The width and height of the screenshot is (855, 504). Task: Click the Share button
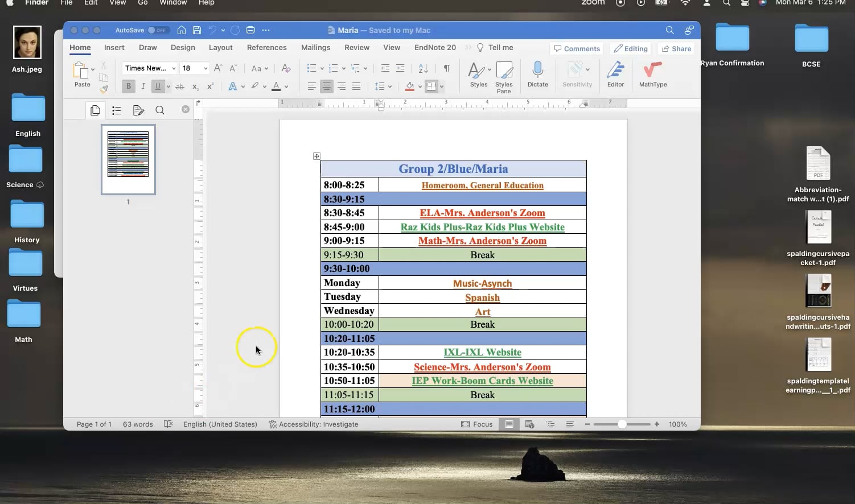click(x=676, y=48)
